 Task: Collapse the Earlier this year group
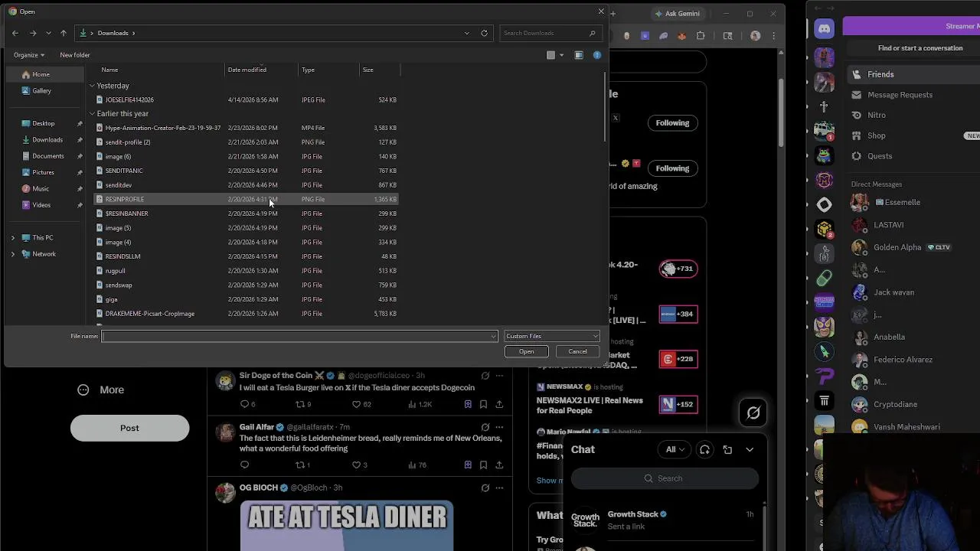tap(92, 114)
